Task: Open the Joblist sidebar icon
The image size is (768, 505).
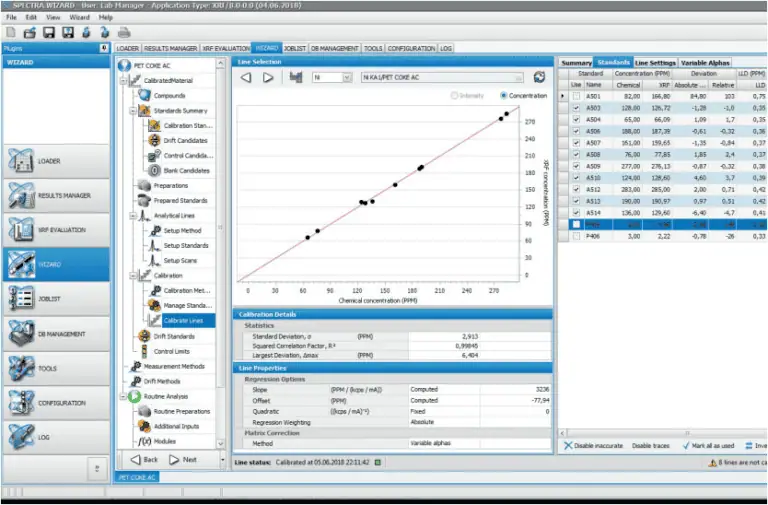Action: click(21, 299)
